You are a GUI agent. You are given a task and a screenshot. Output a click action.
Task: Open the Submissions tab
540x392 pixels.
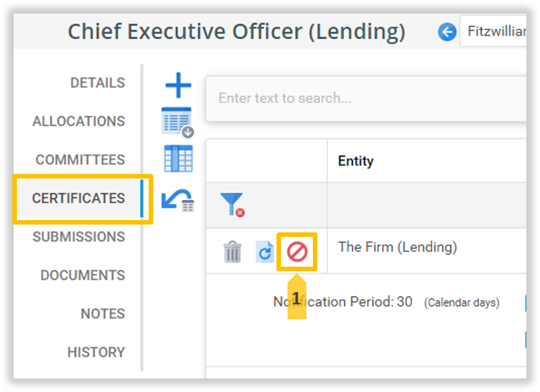pyautogui.click(x=79, y=236)
